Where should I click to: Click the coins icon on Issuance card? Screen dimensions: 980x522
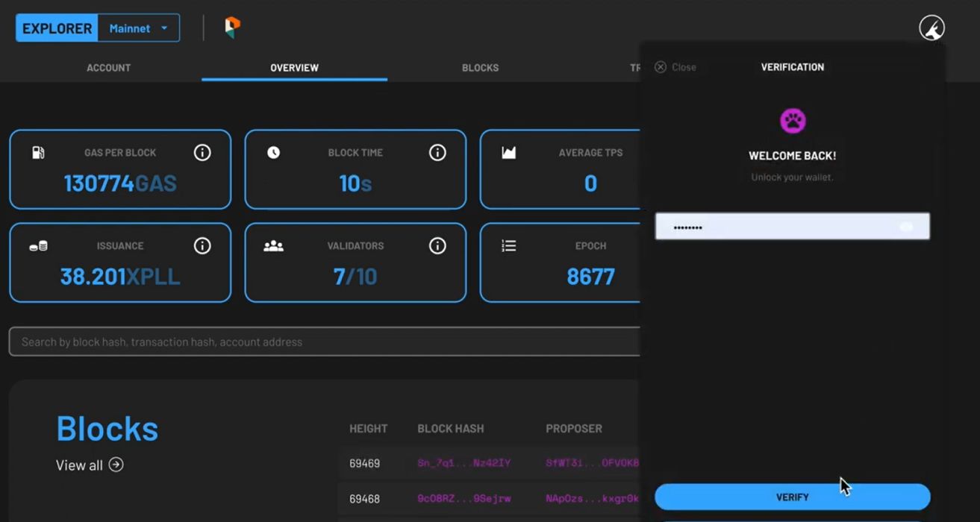[x=38, y=245]
